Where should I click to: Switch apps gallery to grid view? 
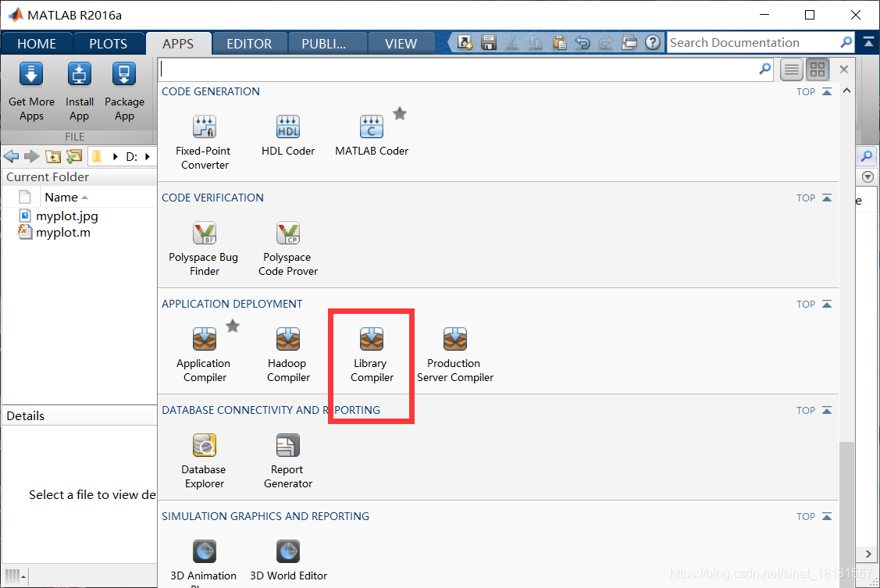click(x=818, y=69)
